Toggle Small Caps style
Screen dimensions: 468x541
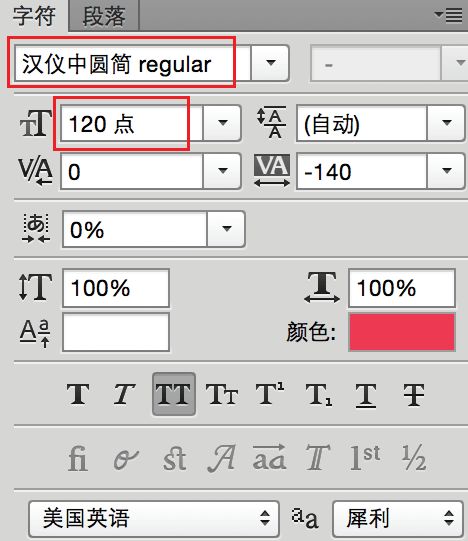(222, 394)
